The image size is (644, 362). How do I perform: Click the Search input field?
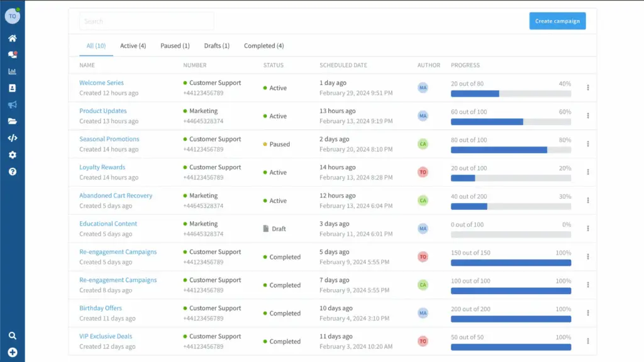[x=147, y=21]
